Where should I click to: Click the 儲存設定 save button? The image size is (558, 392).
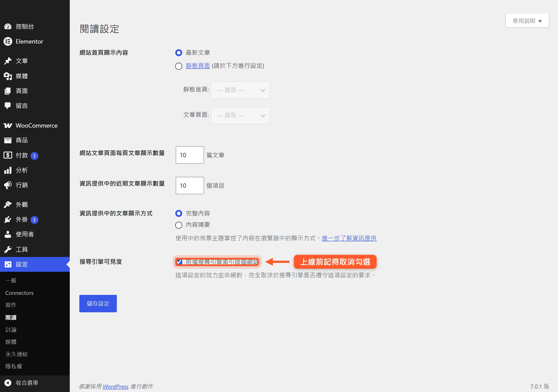click(x=98, y=304)
